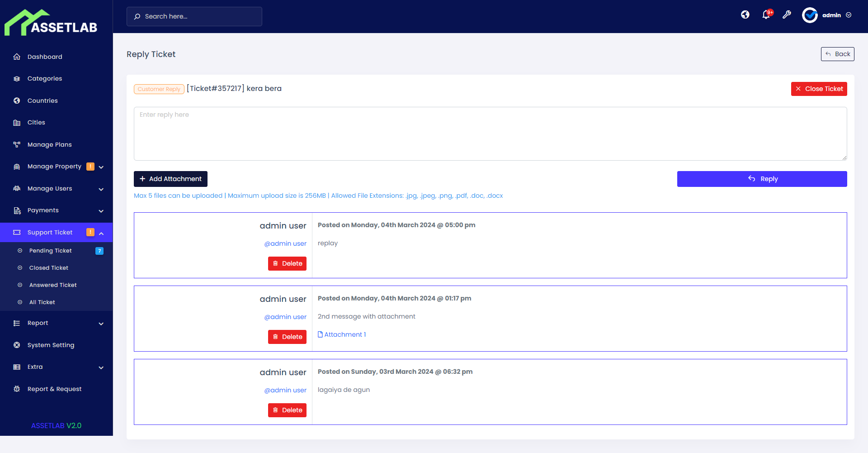This screenshot has height=453, width=868.
Task: Click the globe icon in the top bar
Action: click(745, 14)
